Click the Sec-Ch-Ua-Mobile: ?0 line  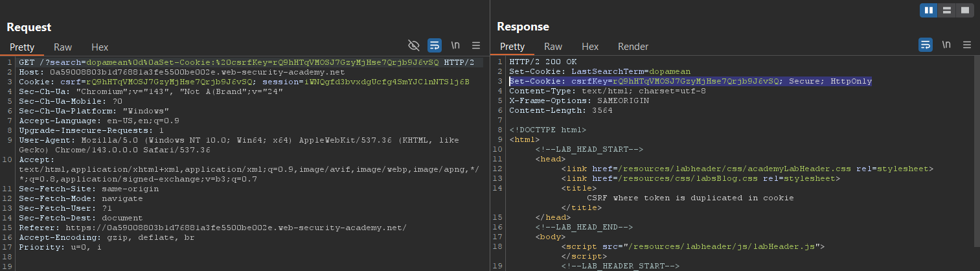71,101
